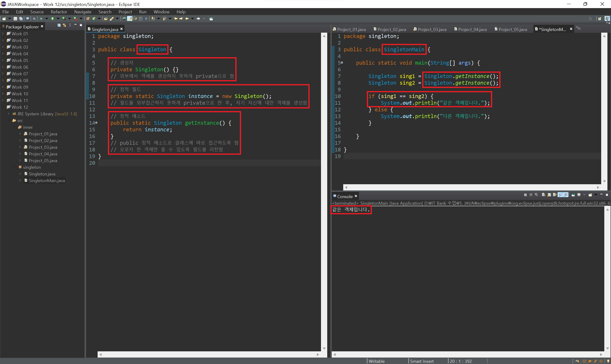This screenshot has height=364, width=611.
Task: Expand the Work 01 project
Action: pyautogui.click(x=3, y=34)
